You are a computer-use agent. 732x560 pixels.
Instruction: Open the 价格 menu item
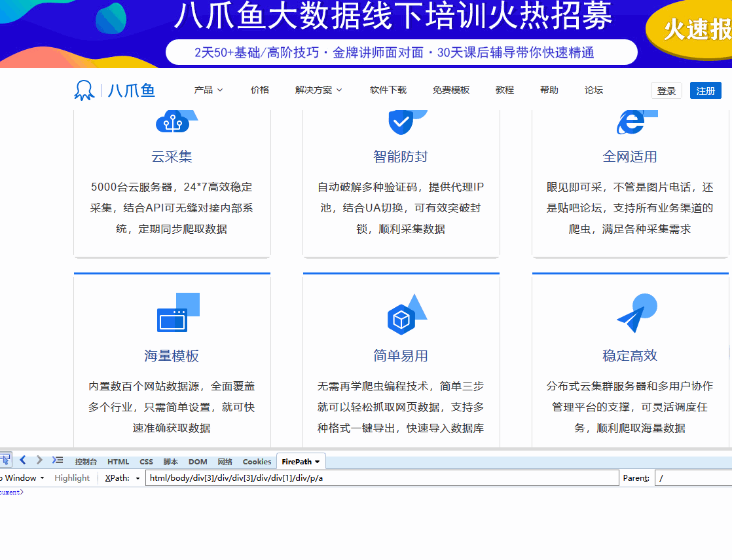point(259,90)
